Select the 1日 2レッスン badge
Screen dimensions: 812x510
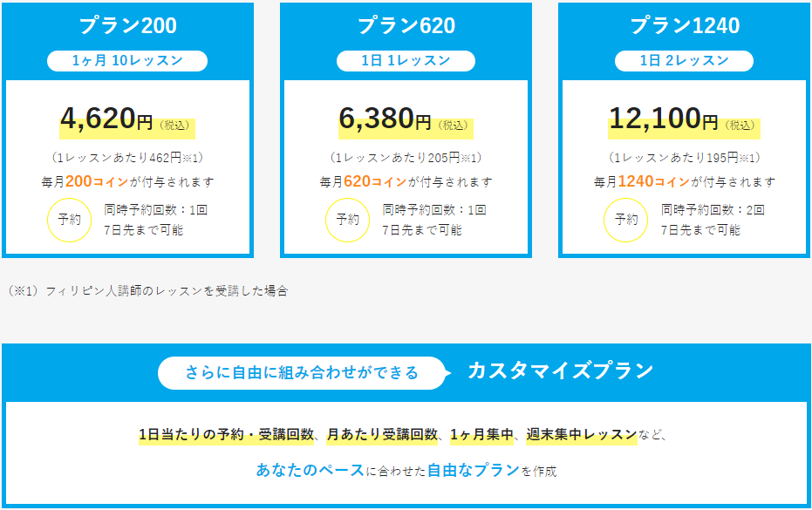coord(684,61)
